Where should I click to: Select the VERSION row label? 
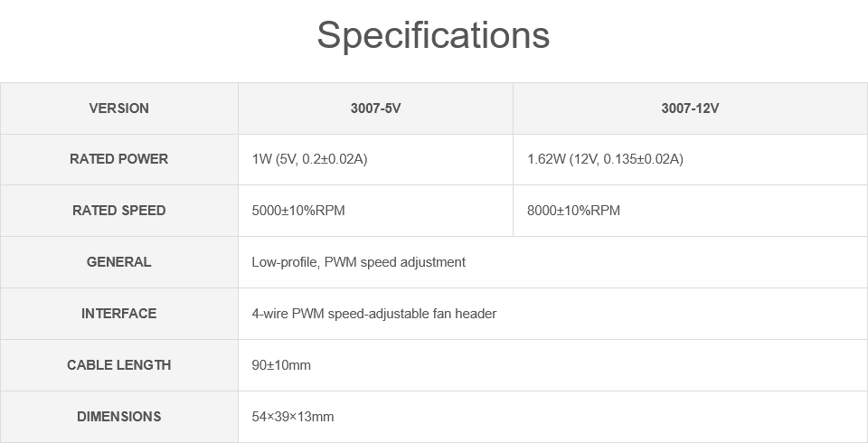pyautogui.click(x=118, y=108)
